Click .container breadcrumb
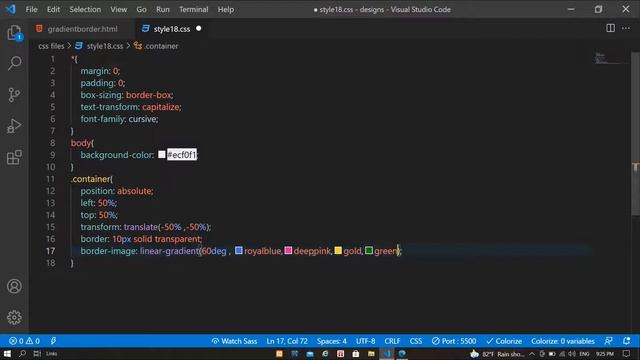640x360 pixels. pos(162,46)
